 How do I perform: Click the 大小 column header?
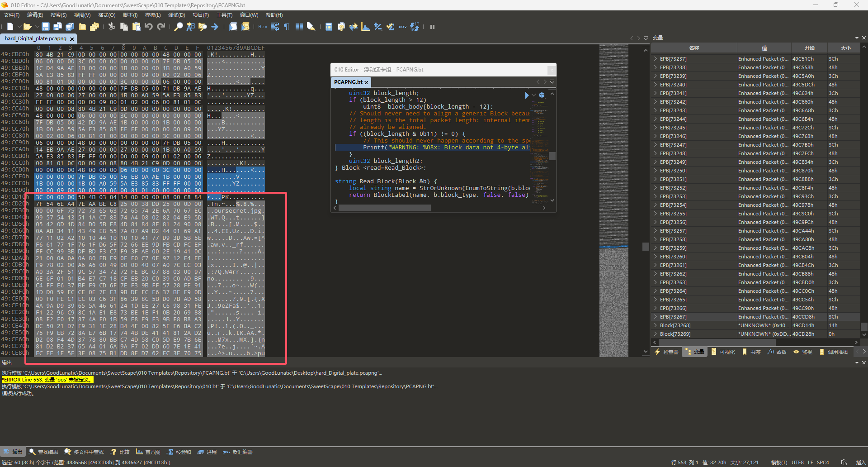tap(845, 48)
